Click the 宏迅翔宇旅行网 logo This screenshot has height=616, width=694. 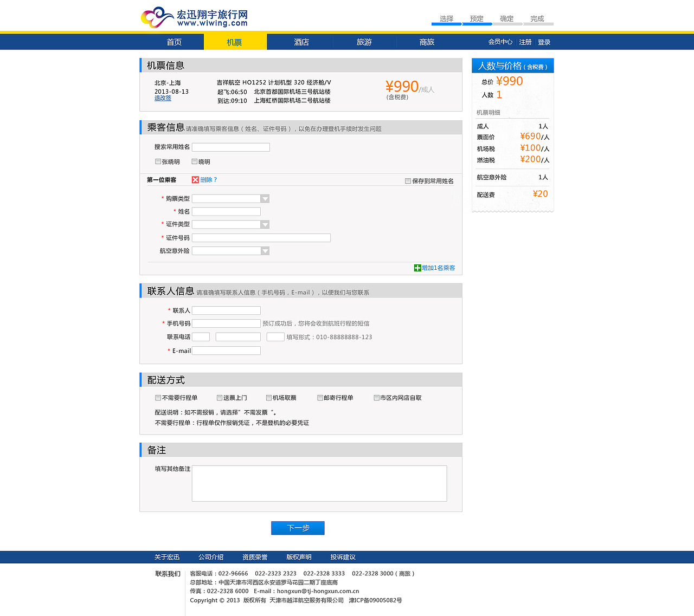point(194,17)
